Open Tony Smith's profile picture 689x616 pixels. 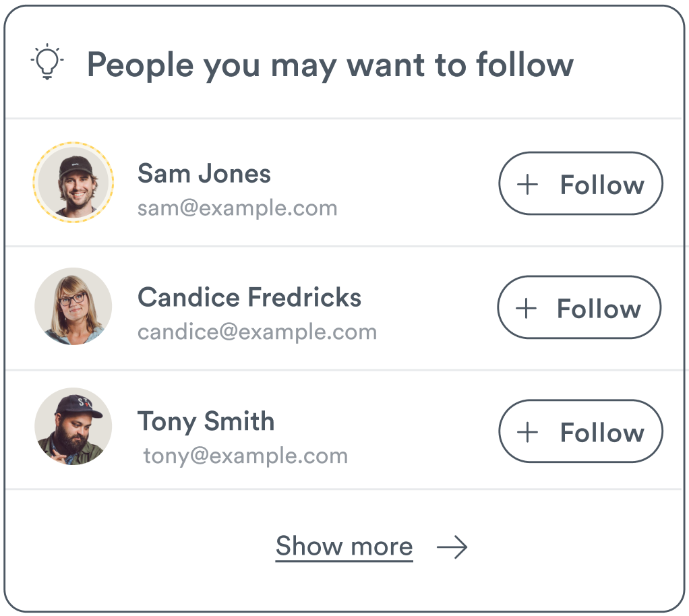pyautogui.click(x=73, y=426)
